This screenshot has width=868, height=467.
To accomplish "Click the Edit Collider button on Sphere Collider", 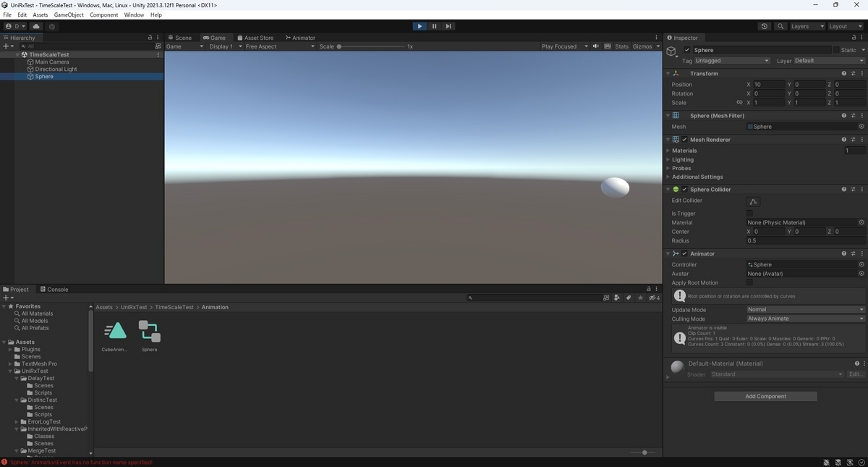I will click(x=752, y=201).
